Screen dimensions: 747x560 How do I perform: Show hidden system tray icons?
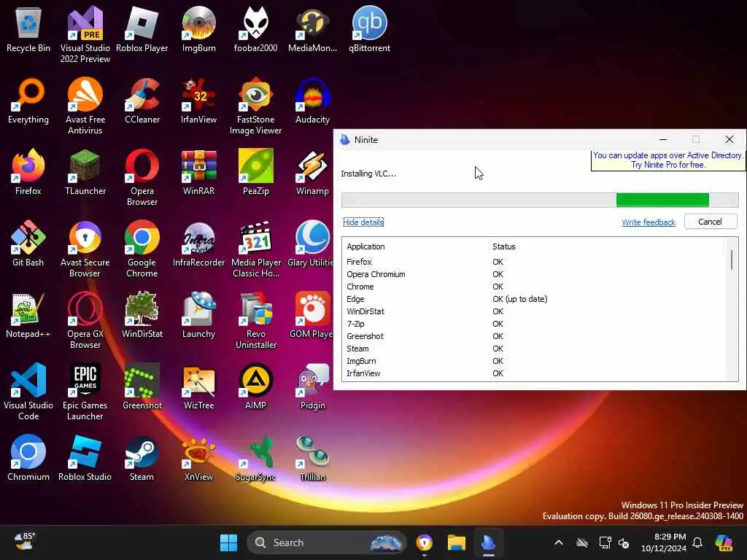coord(558,542)
